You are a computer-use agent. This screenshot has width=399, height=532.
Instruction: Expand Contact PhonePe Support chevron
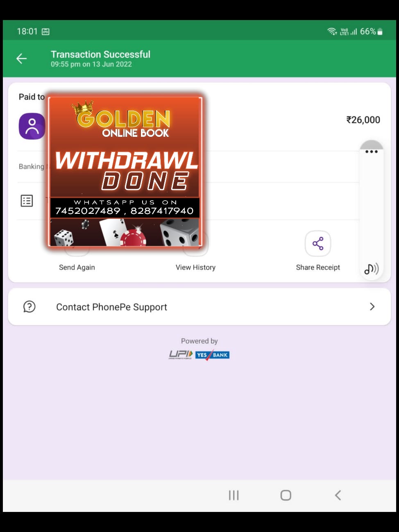(x=372, y=306)
